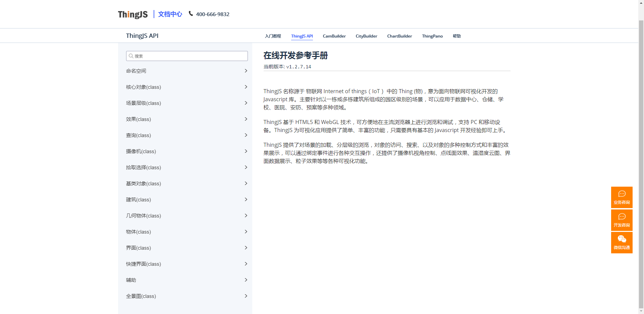Expand chevron for 基类对象(class)
The width and height of the screenshot is (644, 314).
tap(246, 183)
